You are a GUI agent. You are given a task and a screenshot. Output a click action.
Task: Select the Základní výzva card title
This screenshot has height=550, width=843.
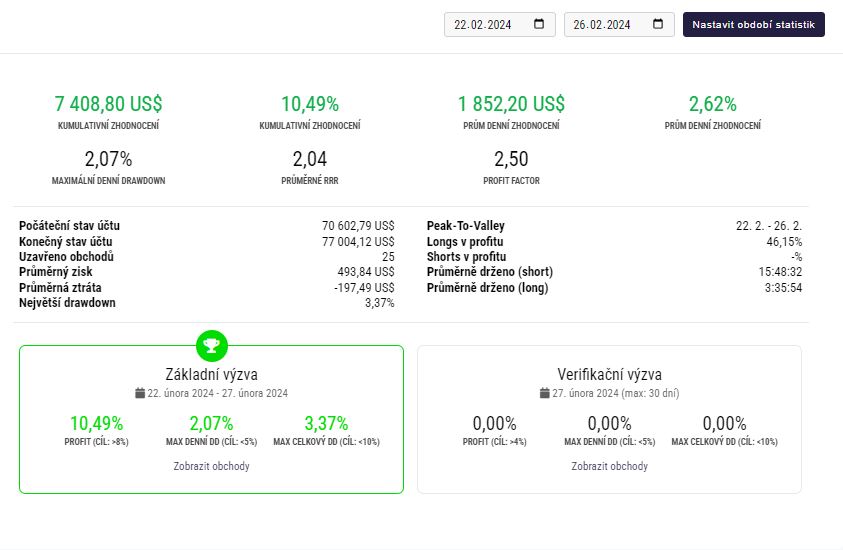click(x=211, y=374)
